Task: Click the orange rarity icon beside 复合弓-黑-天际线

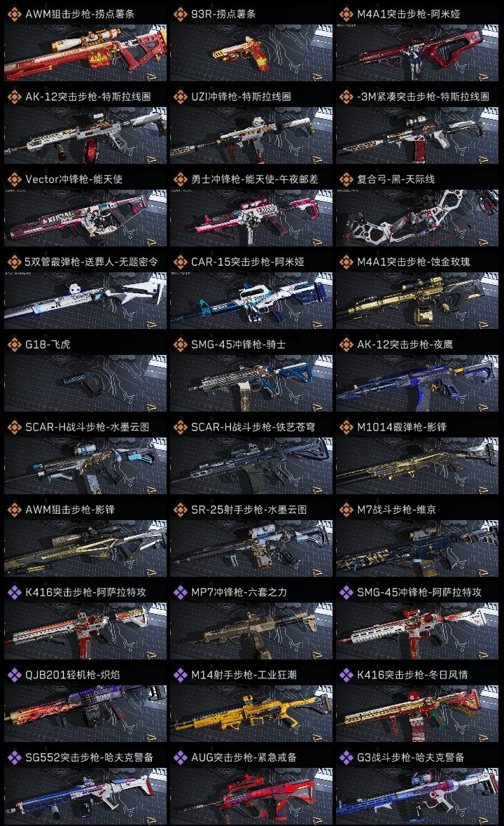Action: coord(346,179)
